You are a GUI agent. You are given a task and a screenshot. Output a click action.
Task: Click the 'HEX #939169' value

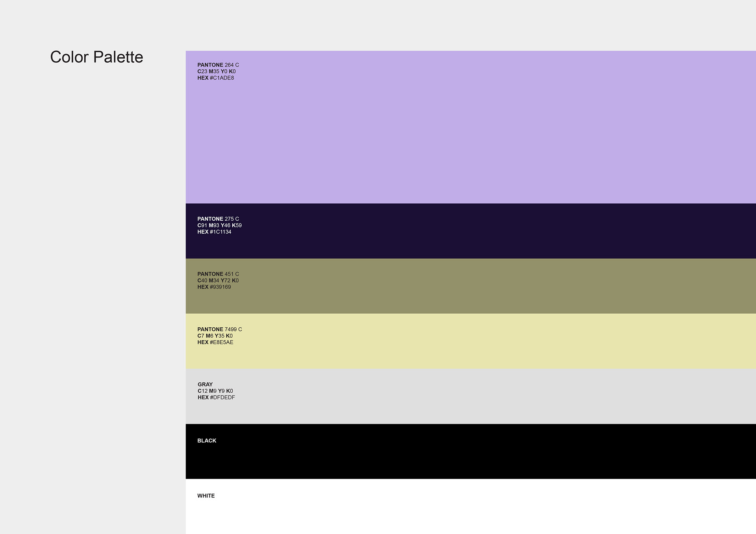[x=214, y=287]
